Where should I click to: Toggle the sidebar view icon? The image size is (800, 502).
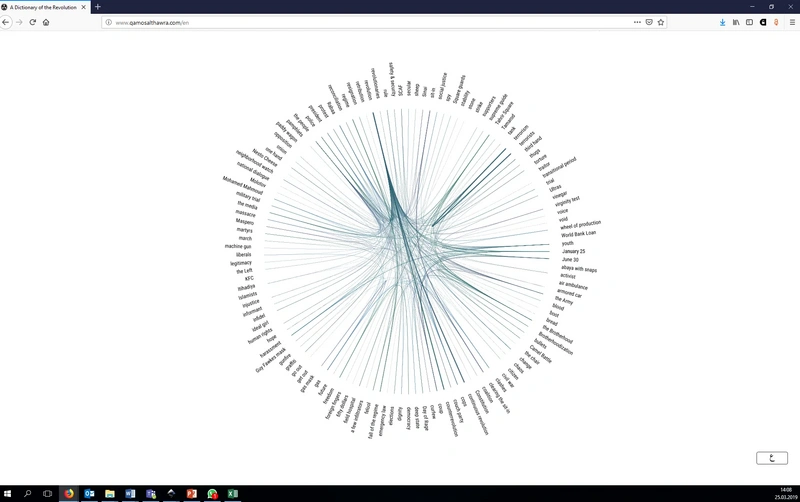point(749,22)
